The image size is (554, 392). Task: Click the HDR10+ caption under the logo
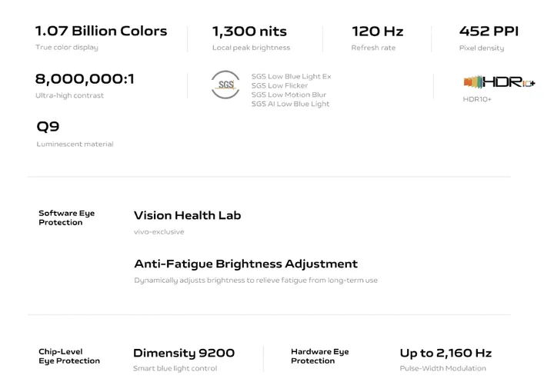point(477,99)
